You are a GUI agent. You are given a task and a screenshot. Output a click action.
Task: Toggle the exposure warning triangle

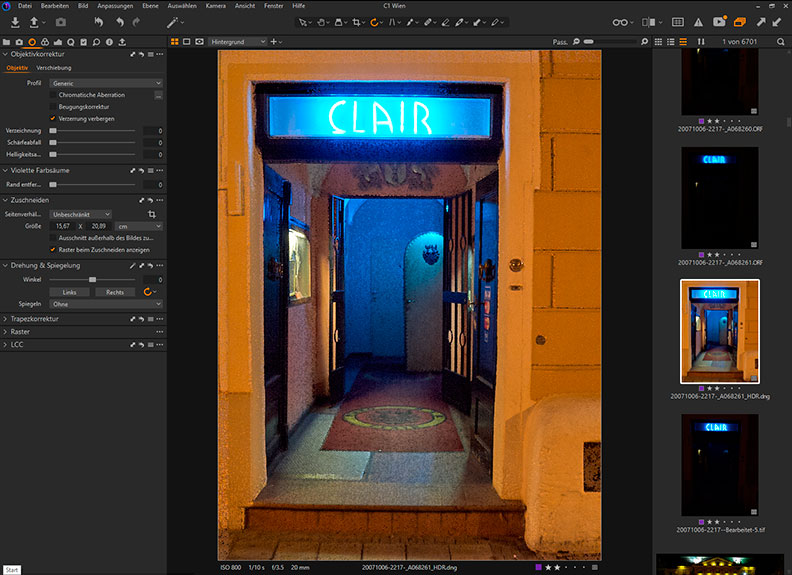point(698,22)
